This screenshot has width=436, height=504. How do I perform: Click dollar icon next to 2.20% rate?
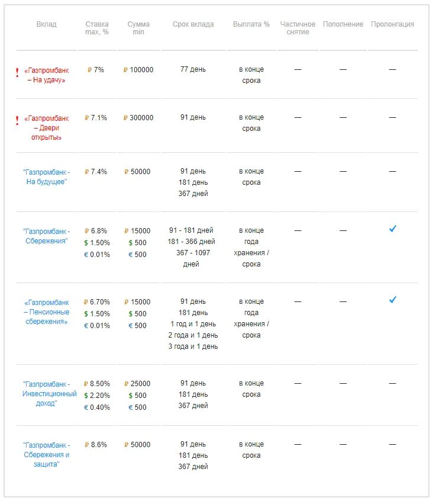(x=86, y=396)
